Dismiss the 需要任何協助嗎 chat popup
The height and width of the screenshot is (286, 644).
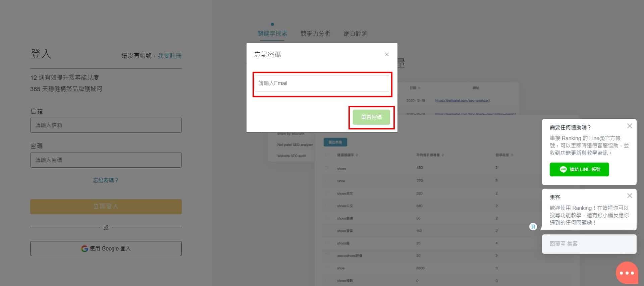tap(630, 126)
